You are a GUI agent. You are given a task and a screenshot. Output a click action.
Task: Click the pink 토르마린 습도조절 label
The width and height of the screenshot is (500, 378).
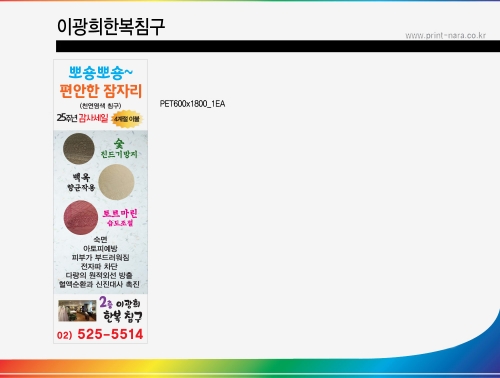tap(120, 218)
